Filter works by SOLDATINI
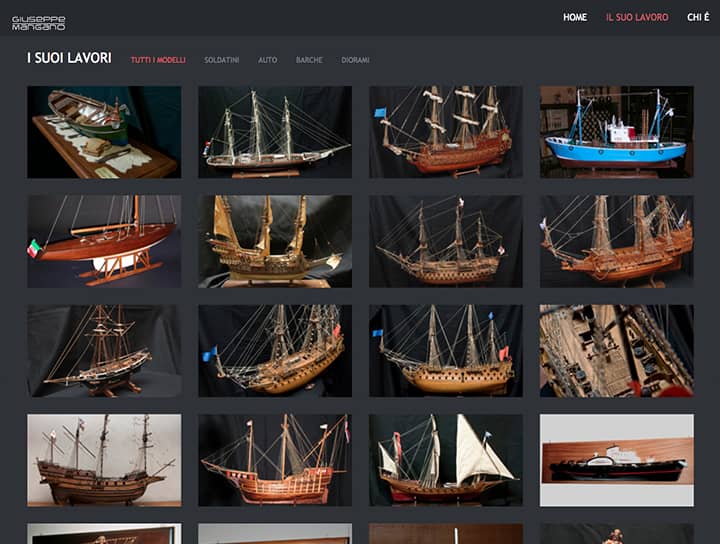The height and width of the screenshot is (544, 720). pos(221,60)
